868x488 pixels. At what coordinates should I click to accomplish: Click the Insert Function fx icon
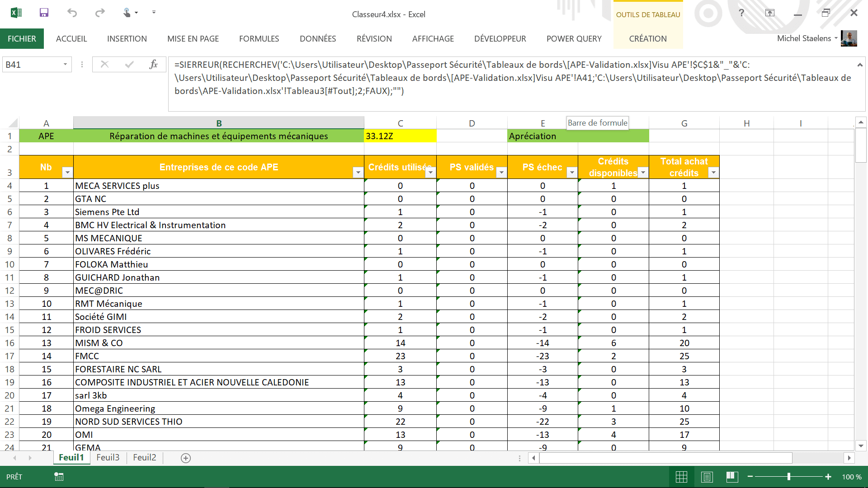(x=154, y=65)
